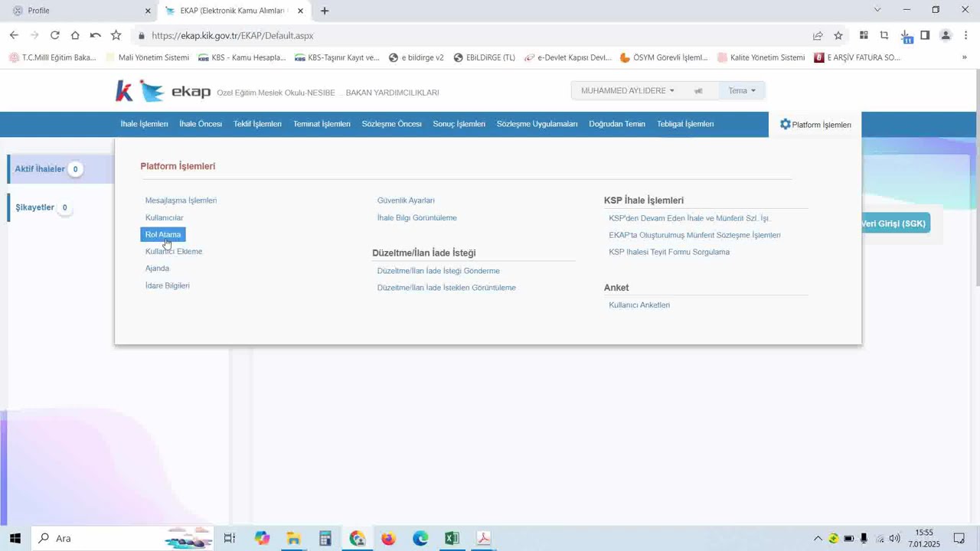The width and height of the screenshot is (980, 551).
Task: Switch to Firefox on the taskbar
Action: 388,538
